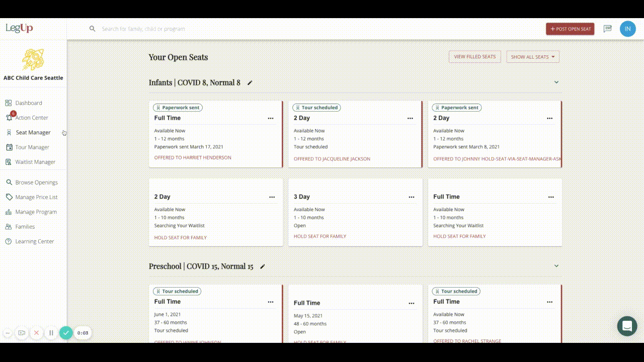Viewport: 644px width, 362px height.
Task: Click Offered to Jacqueline Jackson link
Action: coord(332,159)
